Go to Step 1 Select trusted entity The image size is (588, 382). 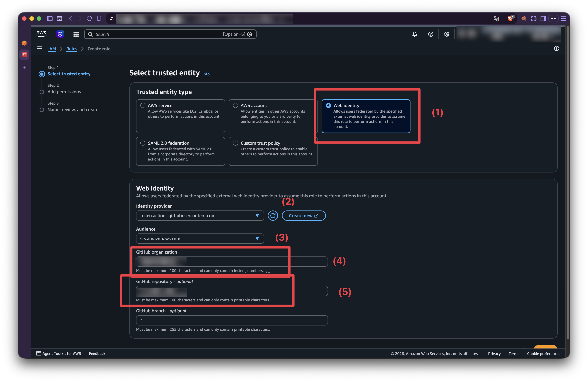[x=69, y=74]
